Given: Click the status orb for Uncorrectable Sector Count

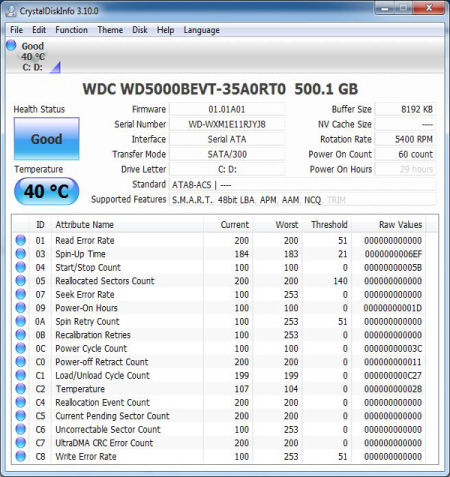Looking at the screenshot, I should 21,429.
